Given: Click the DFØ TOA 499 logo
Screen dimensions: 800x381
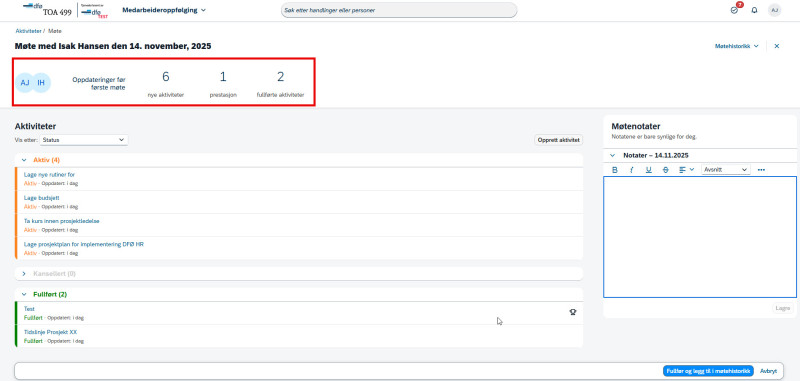Looking at the screenshot, I should [48, 10].
